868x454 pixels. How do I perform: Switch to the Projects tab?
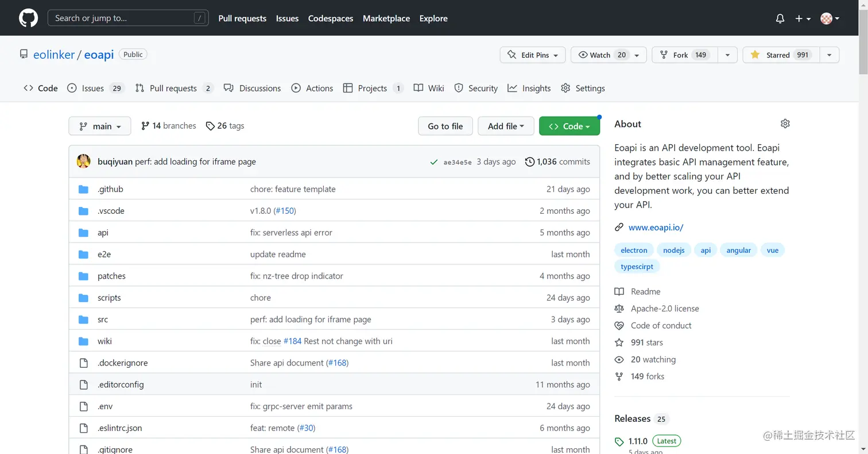pyautogui.click(x=373, y=88)
